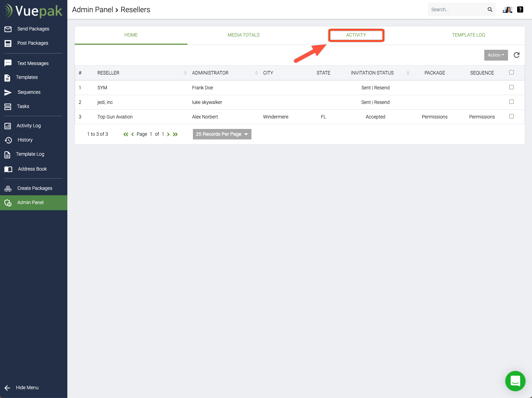Screen dimensions: 532x398
Task: Click the Vuepak logo
Action: (x=34, y=11)
